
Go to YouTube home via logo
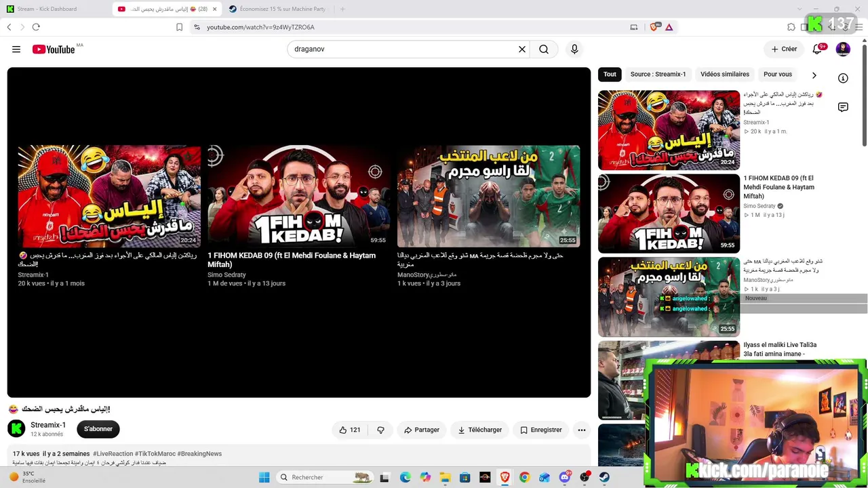53,49
